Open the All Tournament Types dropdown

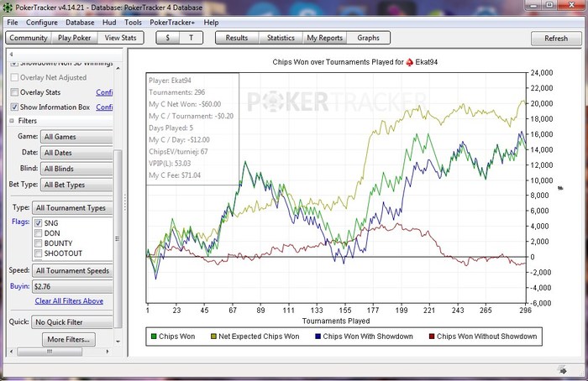72,208
